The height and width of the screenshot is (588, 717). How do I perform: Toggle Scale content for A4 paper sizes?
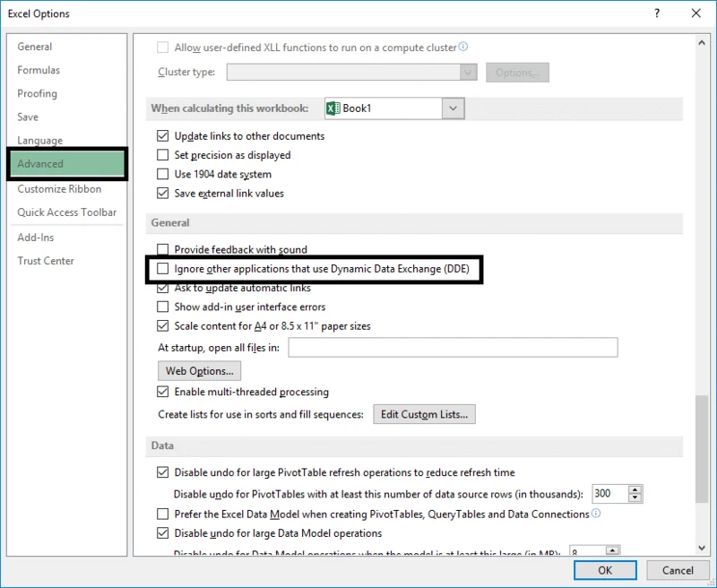coord(162,326)
